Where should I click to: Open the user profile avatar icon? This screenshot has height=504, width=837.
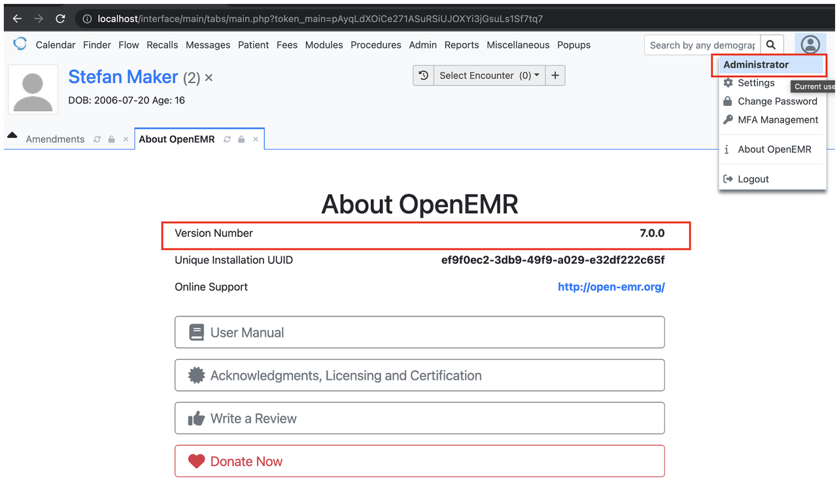pos(810,44)
